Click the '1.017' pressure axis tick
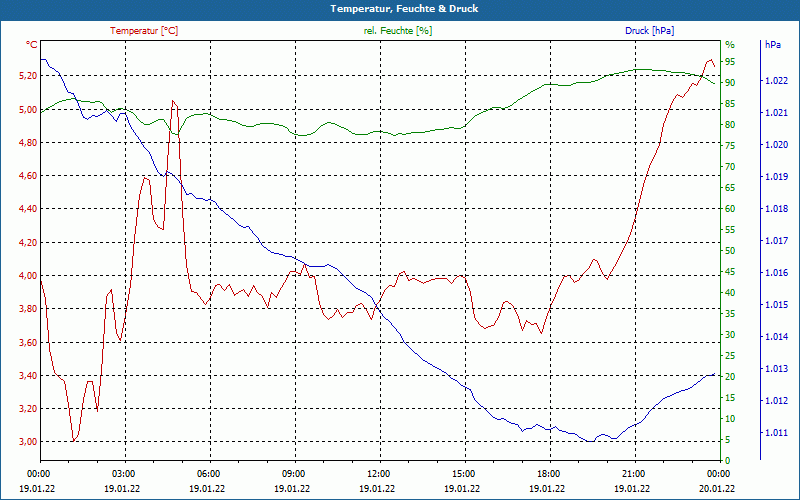Screen dimensions: 800x500 [x=777, y=241]
